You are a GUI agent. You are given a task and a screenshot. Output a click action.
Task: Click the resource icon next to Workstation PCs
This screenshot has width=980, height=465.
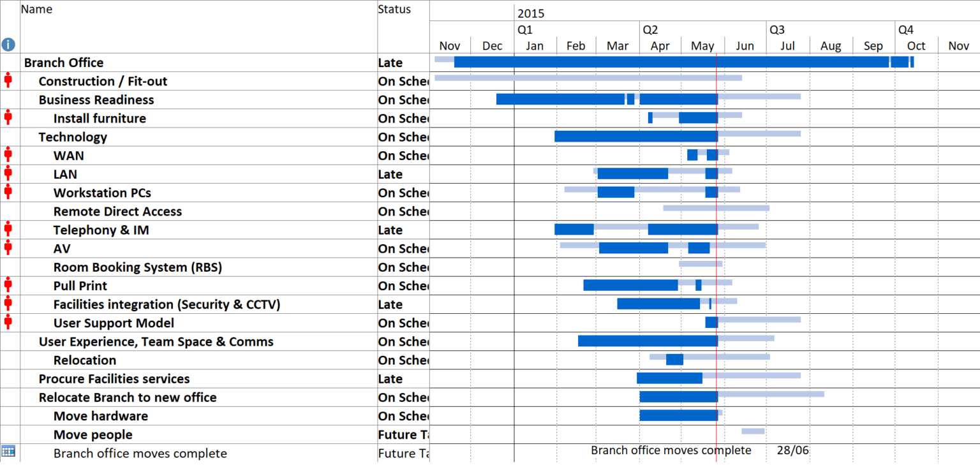point(8,191)
